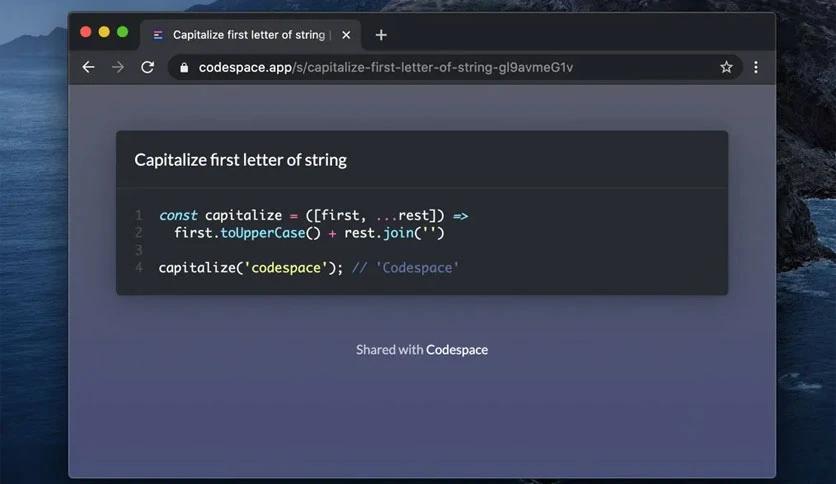Go back using the back arrow
Viewport: 836px width, 484px height.
(x=88, y=67)
